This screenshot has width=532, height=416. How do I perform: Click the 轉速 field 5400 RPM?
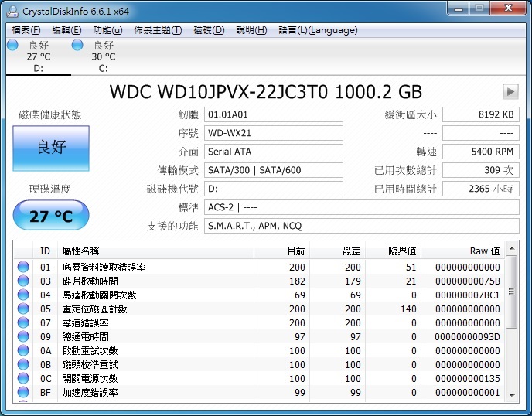click(x=481, y=152)
